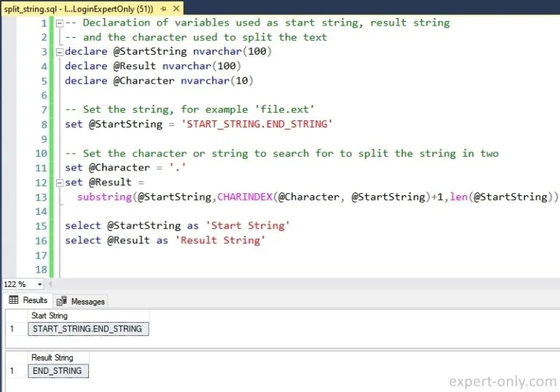Click the Messages tab icon

(61, 302)
